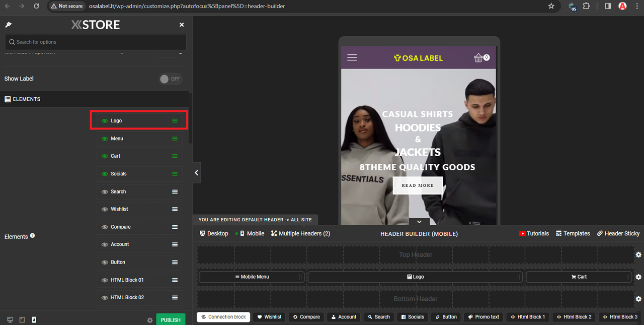This screenshot has height=325, width=644.
Task: Click drag handle icon of HTML Block 02
Action: pyautogui.click(x=175, y=297)
